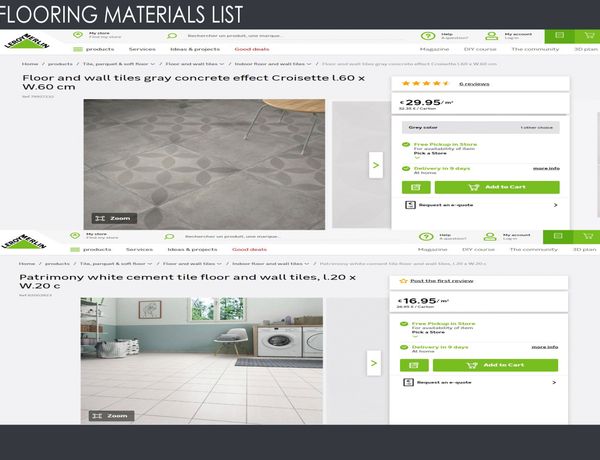This screenshot has width=600, height=460.
Task: Click the Help icon on the gray tile page
Action: pos(428,36)
